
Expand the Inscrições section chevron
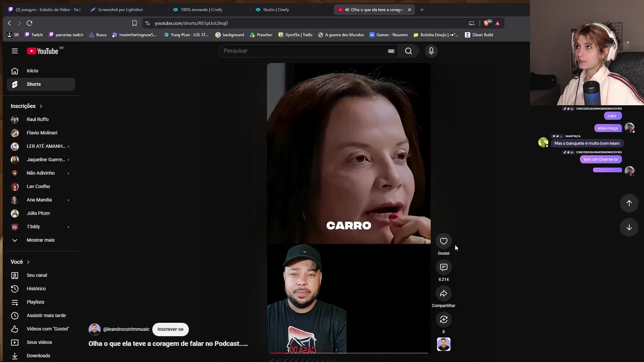[41, 107]
